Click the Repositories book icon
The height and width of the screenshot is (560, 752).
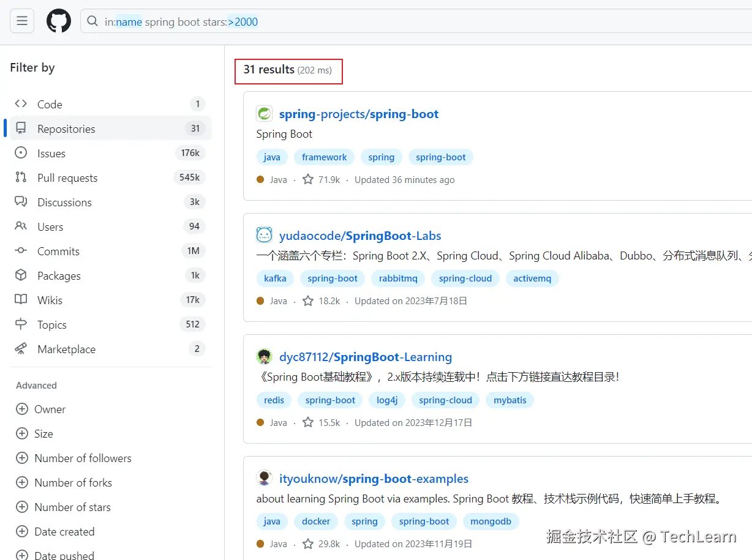(21, 129)
